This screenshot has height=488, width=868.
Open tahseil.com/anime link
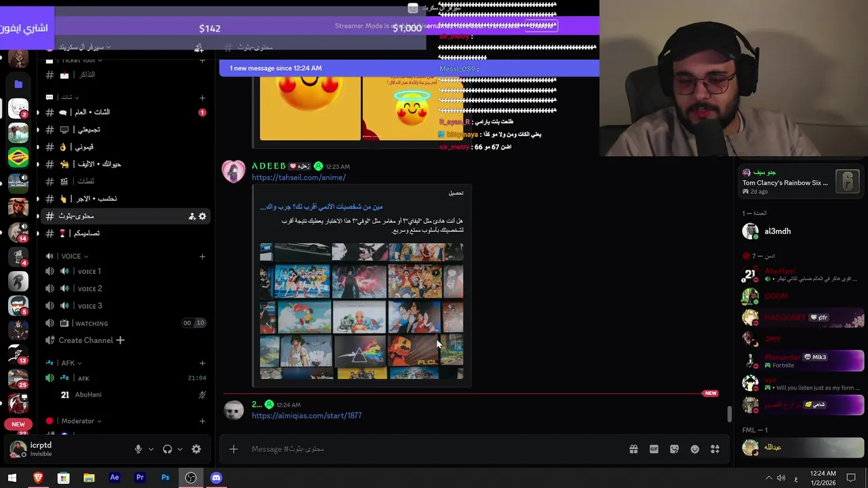pyautogui.click(x=298, y=178)
